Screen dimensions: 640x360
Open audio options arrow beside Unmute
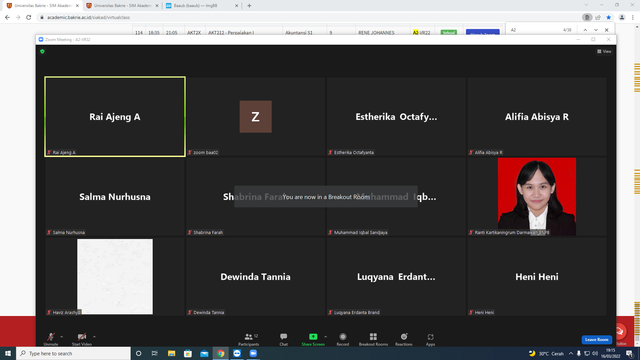pyautogui.click(x=62, y=337)
